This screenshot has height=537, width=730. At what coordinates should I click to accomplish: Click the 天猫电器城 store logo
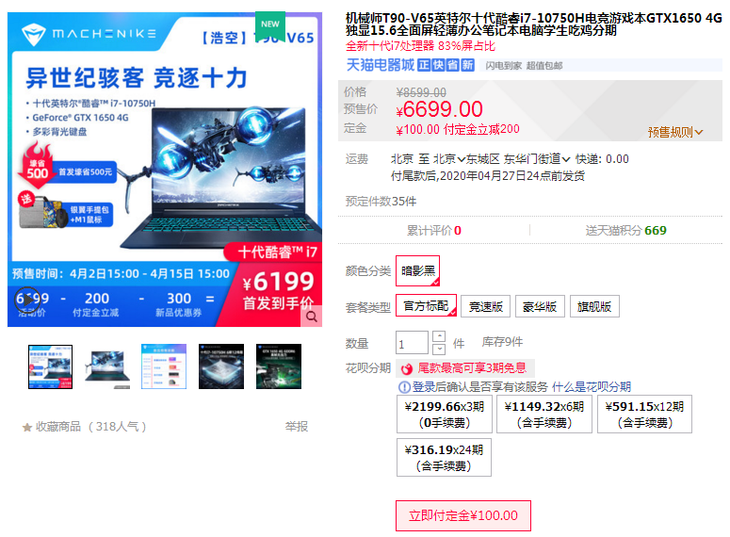[x=380, y=65]
